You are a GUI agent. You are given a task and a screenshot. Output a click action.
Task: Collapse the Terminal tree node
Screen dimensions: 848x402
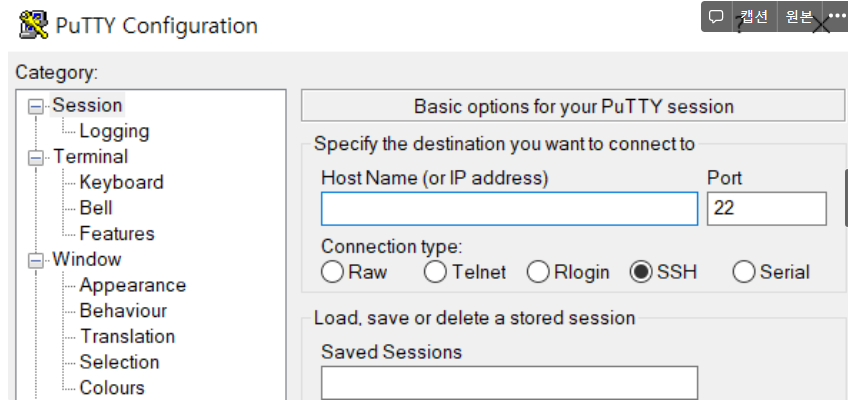coord(37,157)
